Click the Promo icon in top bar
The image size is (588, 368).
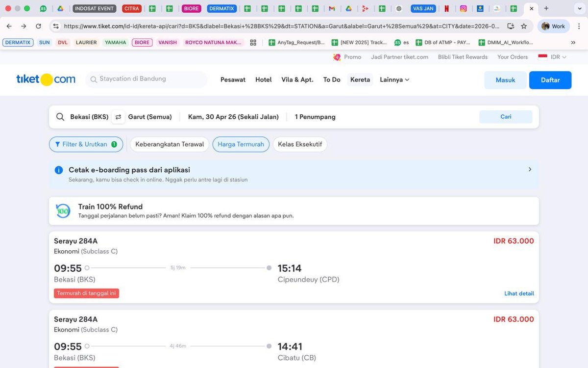337,57
